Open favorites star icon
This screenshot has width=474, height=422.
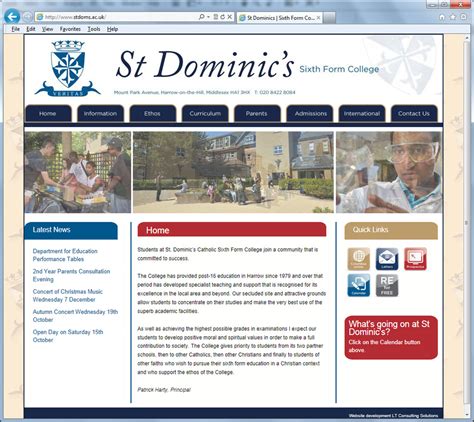(453, 17)
